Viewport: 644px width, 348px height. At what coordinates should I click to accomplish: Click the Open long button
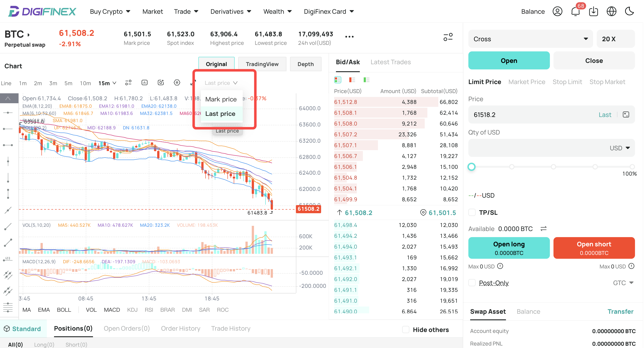509,248
